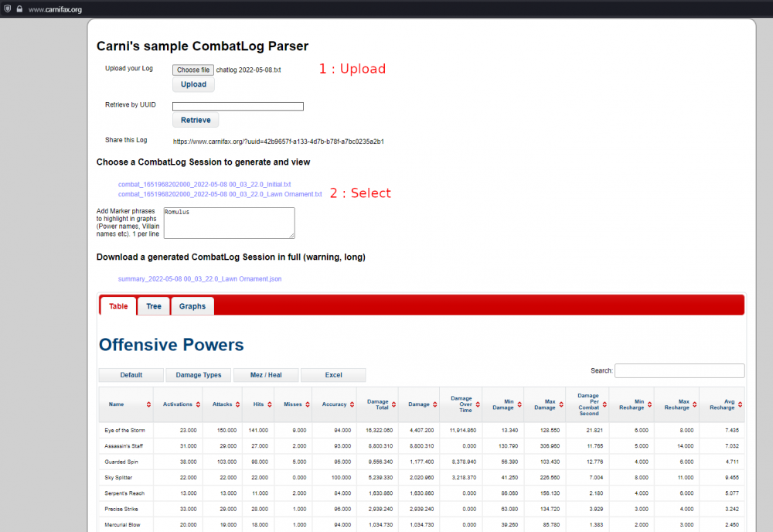Show the Mez / Heal columns
Image resolution: width=773 pixels, height=532 pixels.
266,375
